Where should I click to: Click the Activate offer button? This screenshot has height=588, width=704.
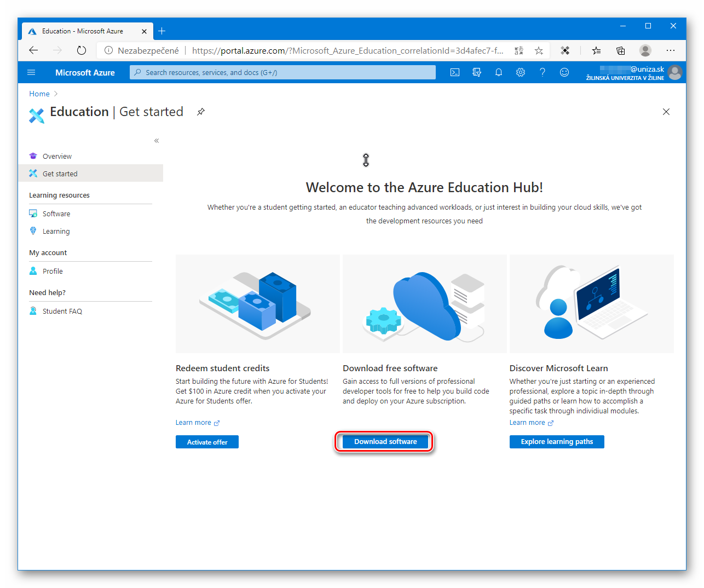pyautogui.click(x=207, y=442)
